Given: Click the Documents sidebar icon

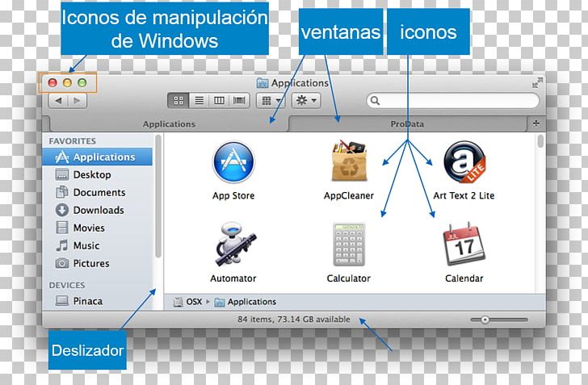Looking at the screenshot, I should 62,192.
